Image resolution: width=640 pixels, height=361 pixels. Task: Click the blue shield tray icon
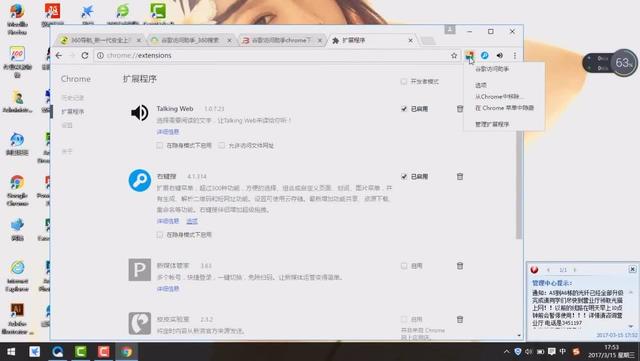coord(518,352)
